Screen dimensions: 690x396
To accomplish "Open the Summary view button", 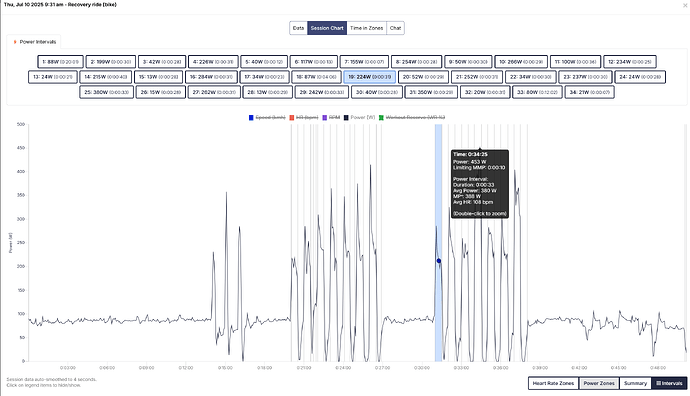I will (x=635, y=383).
